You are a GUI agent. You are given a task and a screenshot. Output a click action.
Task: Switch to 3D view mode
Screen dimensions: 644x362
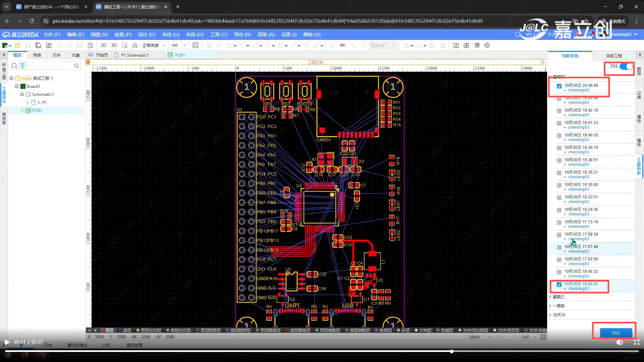114,45
